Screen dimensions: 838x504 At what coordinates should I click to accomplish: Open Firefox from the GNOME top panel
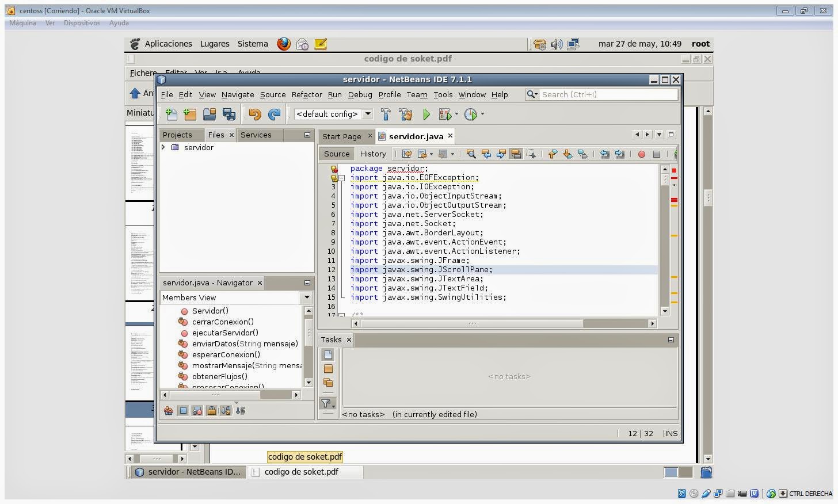(284, 44)
